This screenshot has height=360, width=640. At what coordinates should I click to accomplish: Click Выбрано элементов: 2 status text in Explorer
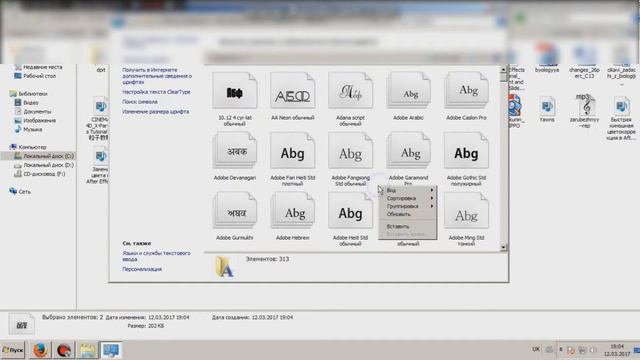[x=73, y=317]
